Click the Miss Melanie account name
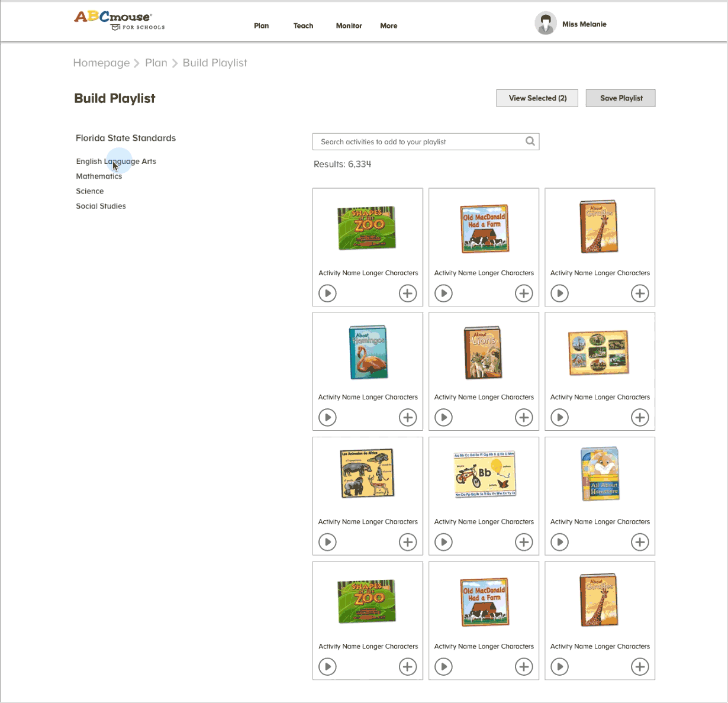728x703 pixels. tap(584, 24)
